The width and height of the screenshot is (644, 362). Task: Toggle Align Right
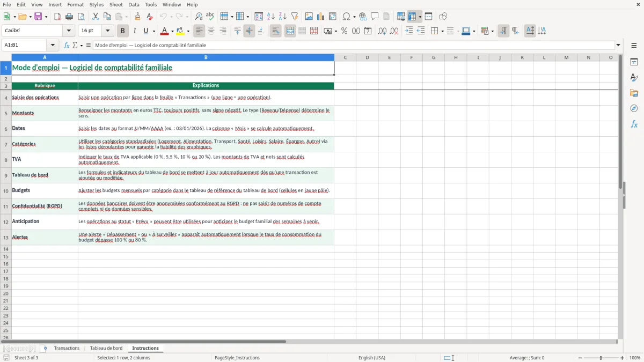click(x=223, y=31)
